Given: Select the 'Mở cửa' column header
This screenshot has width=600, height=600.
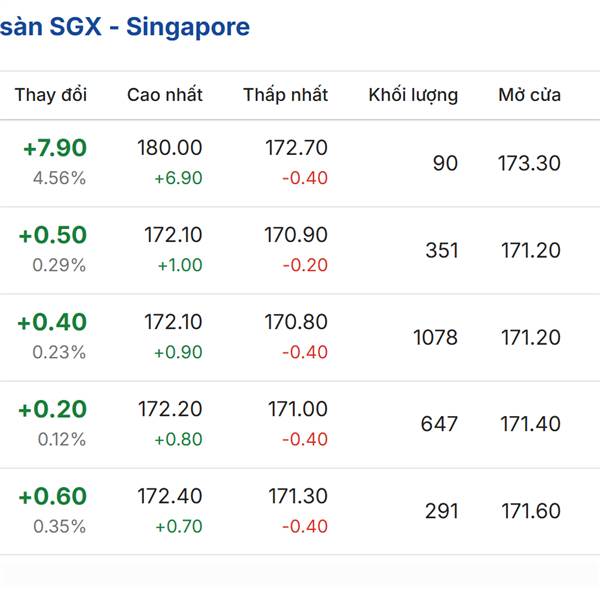Looking at the screenshot, I should 529,95.
